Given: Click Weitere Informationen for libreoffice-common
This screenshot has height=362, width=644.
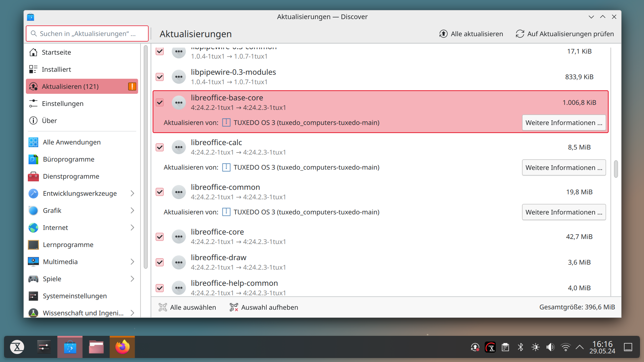Looking at the screenshot, I should pyautogui.click(x=564, y=212).
